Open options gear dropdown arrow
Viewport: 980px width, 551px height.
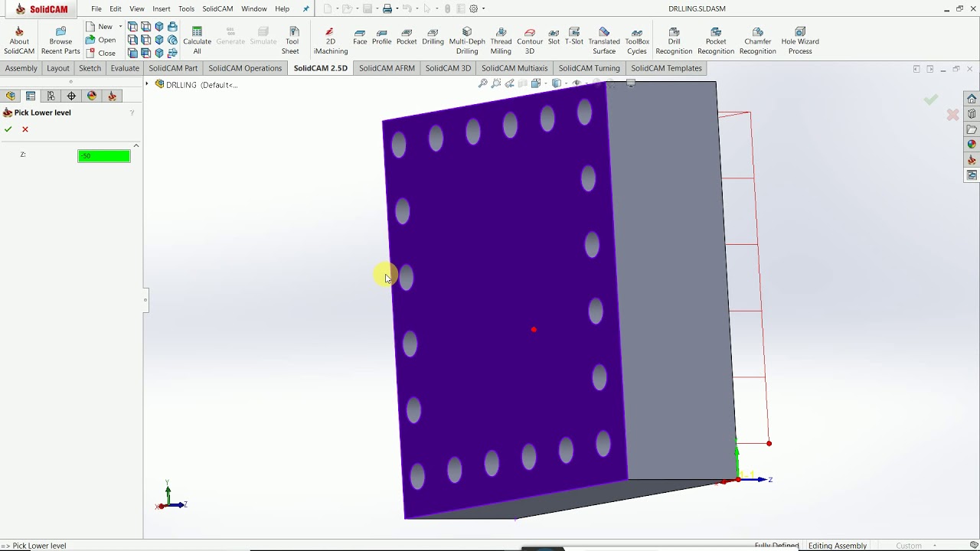483,8
